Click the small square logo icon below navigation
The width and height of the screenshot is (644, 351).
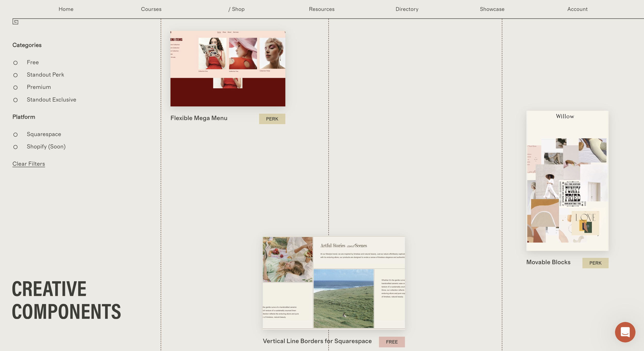[x=15, y=22]
